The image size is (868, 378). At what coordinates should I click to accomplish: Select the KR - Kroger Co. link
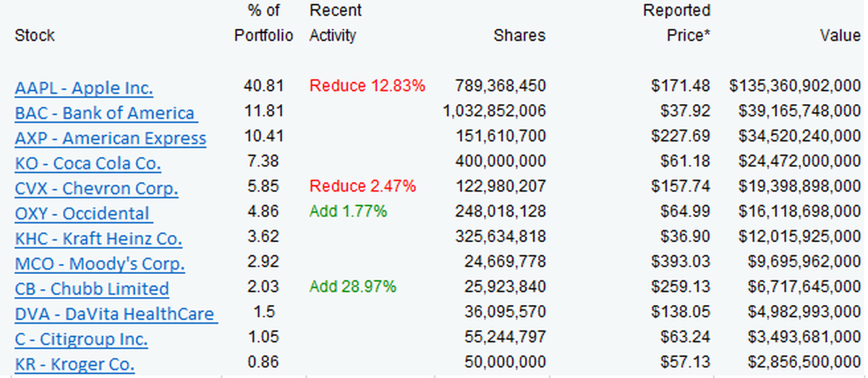(75, 364)
